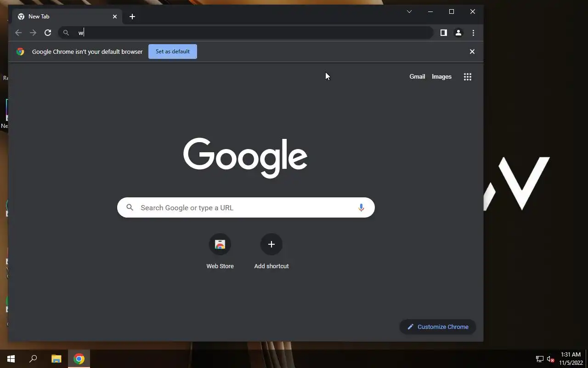This screenshot has width=588, height=368.
Task: Click the Search Google or type a URL box
Action: pos(246,207)
